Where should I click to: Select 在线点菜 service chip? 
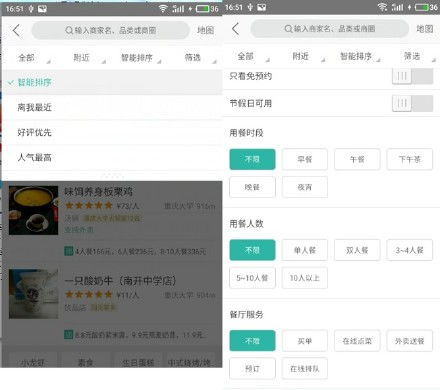(357, 341)
